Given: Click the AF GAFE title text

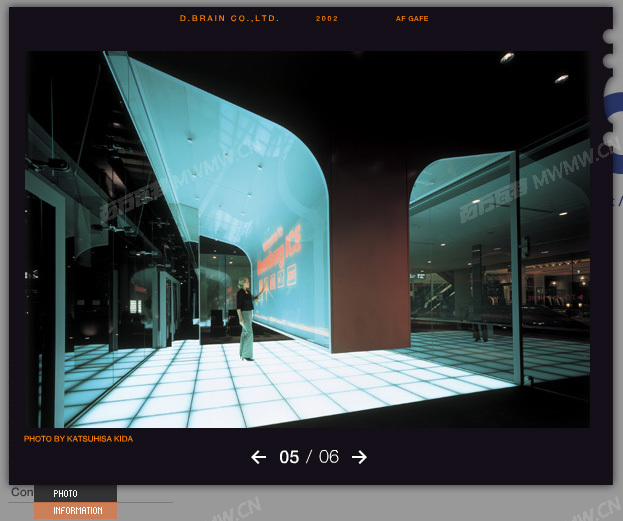Looking at the screenshot, I should 412,19.
